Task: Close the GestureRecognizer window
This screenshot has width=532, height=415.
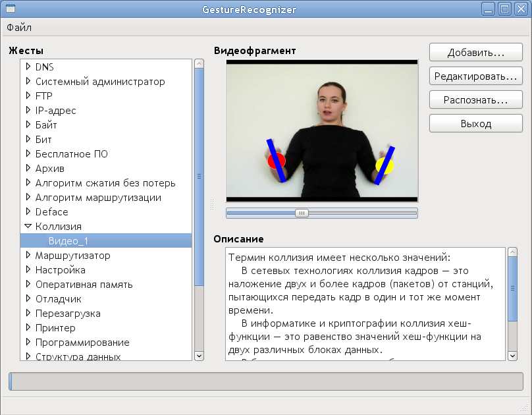Action: pyautogui.click(x=521, y=9)
